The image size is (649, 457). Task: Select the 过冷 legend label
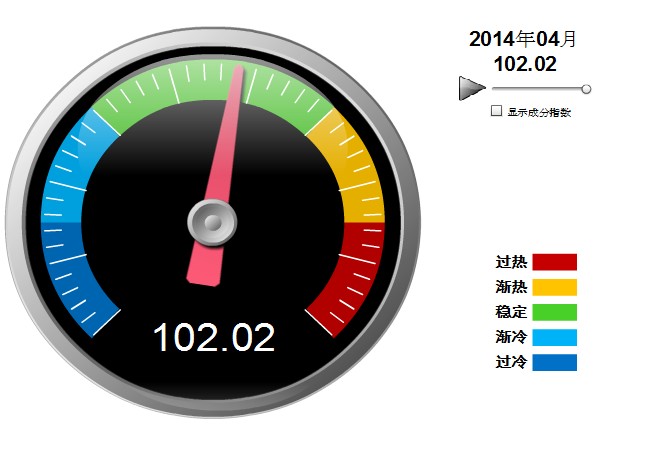coord(511,362)
